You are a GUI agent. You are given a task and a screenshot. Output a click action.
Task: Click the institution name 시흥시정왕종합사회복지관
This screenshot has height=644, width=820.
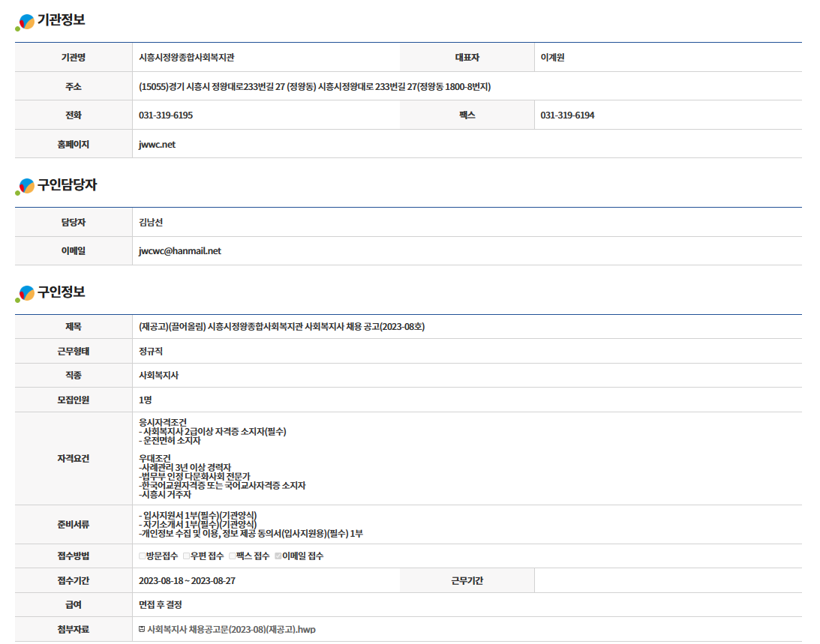coord(191,58)
